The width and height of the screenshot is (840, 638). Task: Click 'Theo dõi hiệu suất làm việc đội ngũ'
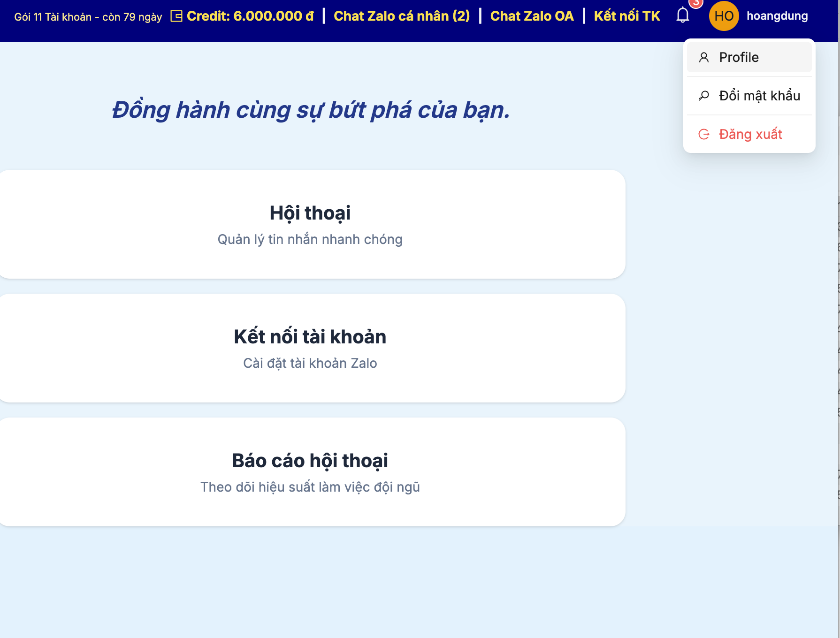tap(310, 487)
